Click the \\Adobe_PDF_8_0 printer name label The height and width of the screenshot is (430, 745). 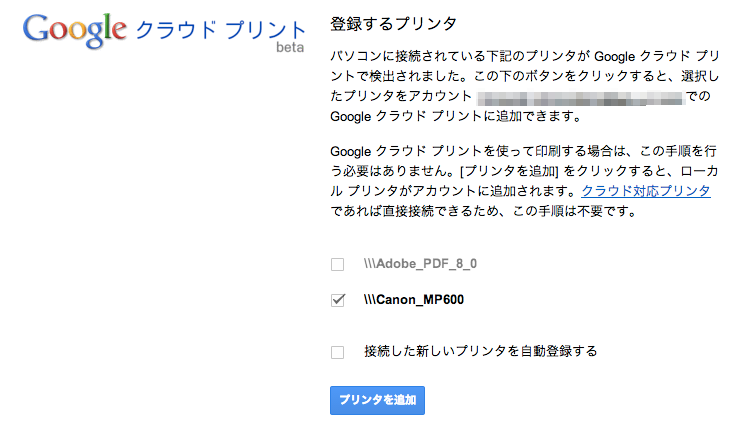[x=420, y=264]
